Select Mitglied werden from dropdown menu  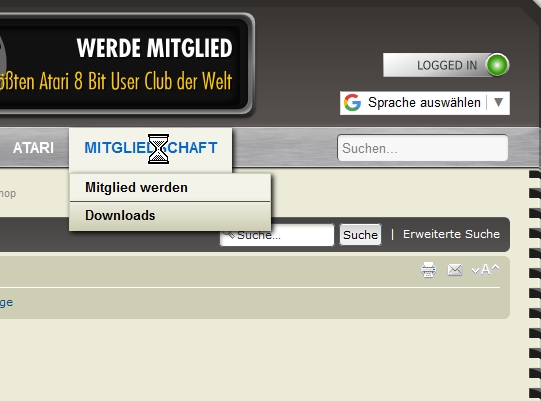[x=170, y=187]
